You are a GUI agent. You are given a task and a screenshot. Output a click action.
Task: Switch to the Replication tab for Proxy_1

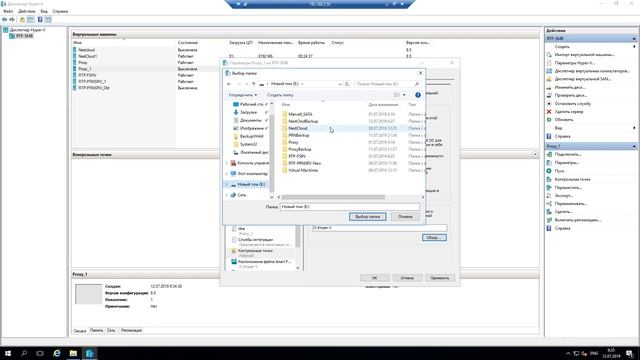tap(131, 330)
